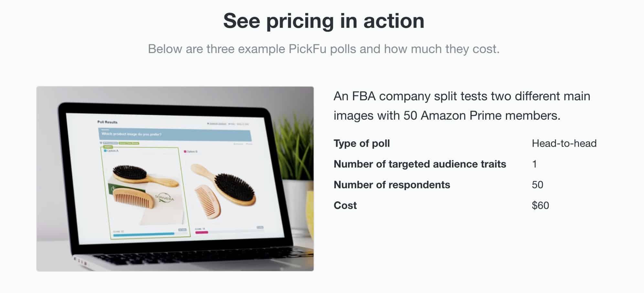
Task: Click the $60 cost value
Action: (x=540, y=205)
